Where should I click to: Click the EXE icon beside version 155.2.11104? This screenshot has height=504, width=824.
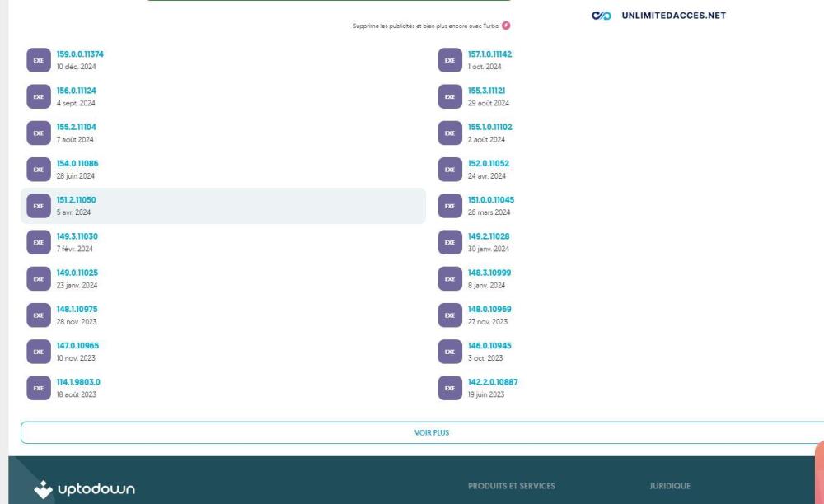point(39,133)
